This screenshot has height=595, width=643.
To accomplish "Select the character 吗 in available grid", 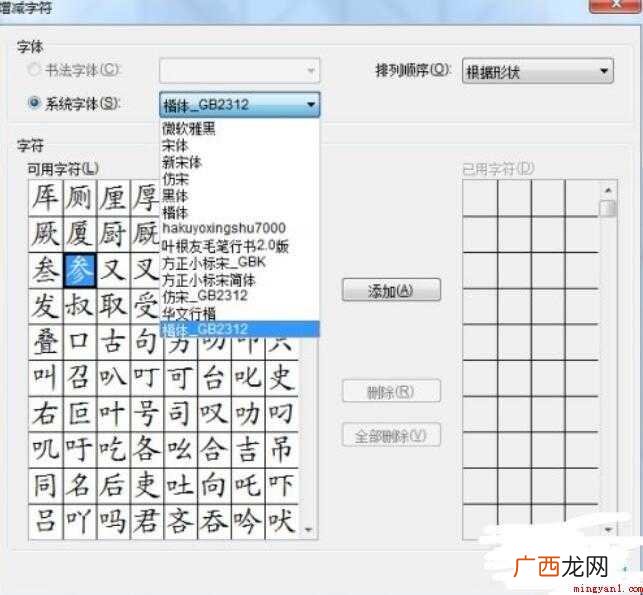I will tap(114, 522).
